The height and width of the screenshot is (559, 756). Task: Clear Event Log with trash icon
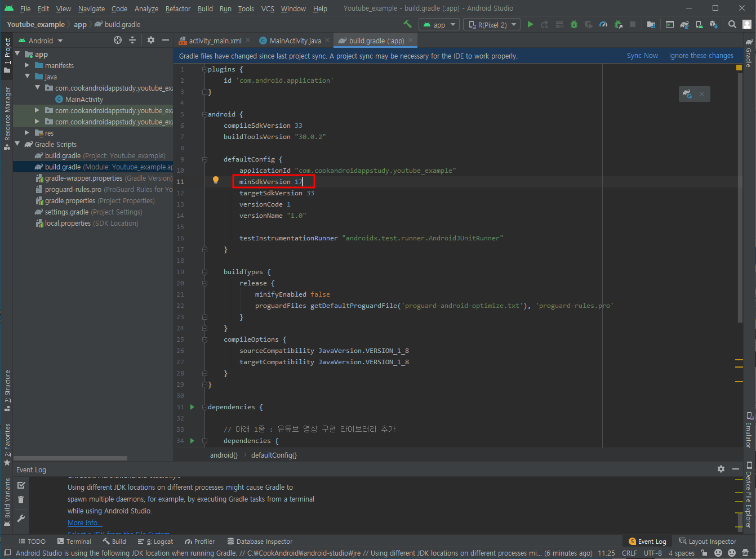tap(21, 499)
